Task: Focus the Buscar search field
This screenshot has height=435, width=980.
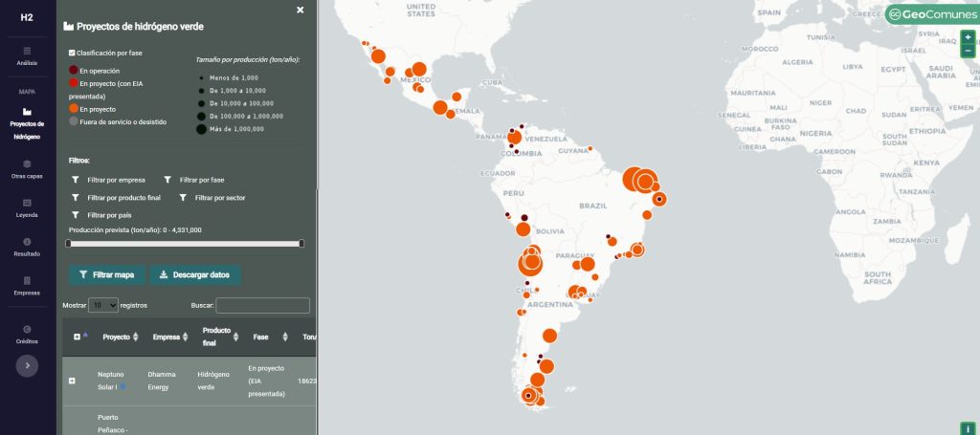Action: pos(262,305)
